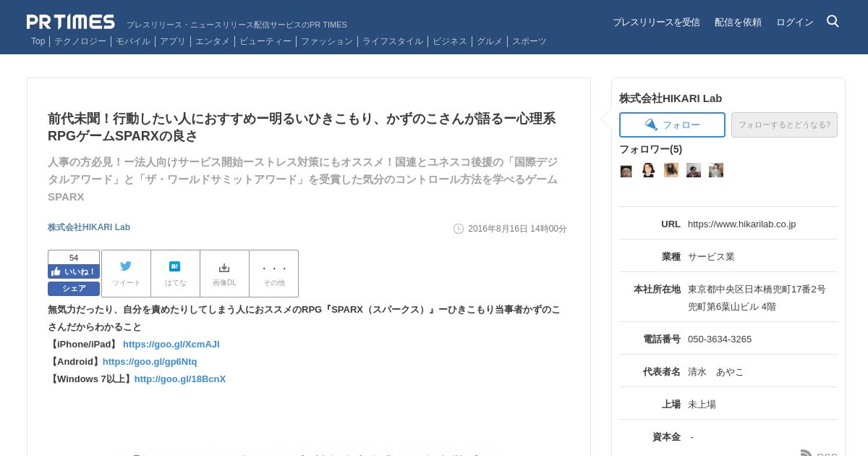Click the address 東京都中央区日本橋兜町17番2号
Image resolution: width=868 pixels, height=456 pixels.
tap(757, 290)
